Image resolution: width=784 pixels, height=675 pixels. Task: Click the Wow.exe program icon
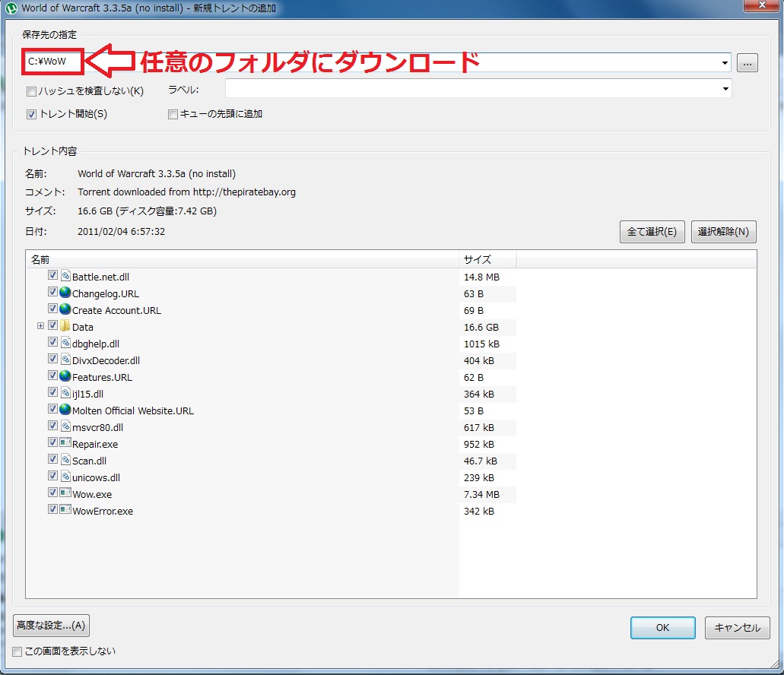tap(65, 493)
